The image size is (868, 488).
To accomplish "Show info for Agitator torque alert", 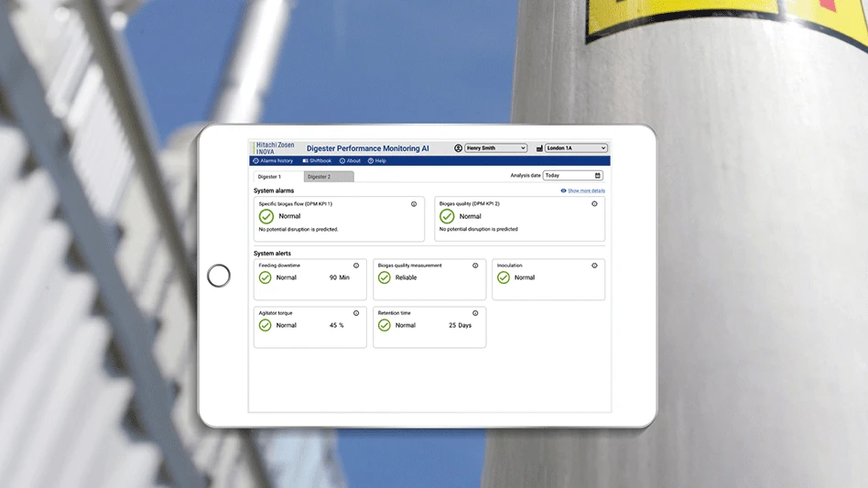I will pyautogui.click(x=356, y=313).
